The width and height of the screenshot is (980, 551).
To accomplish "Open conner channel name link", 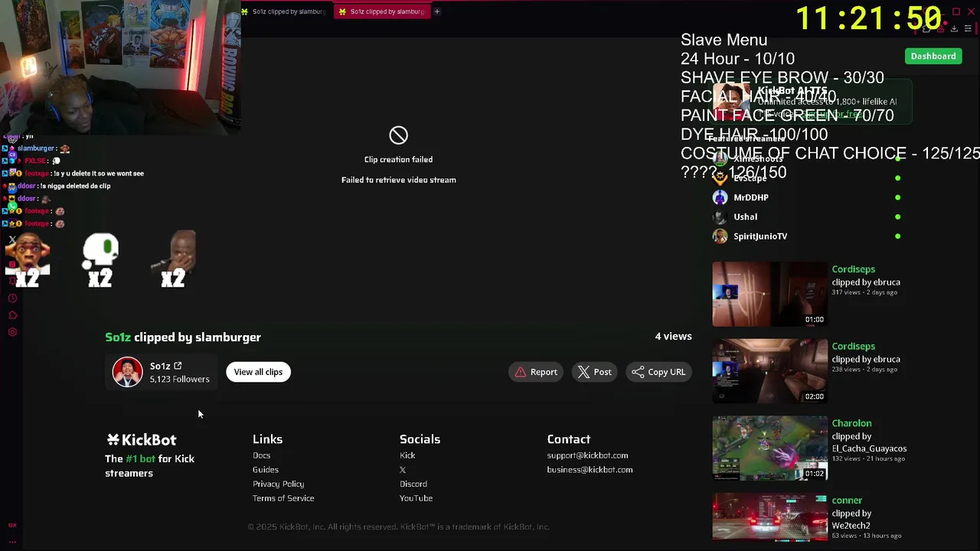I will [847, 500].
